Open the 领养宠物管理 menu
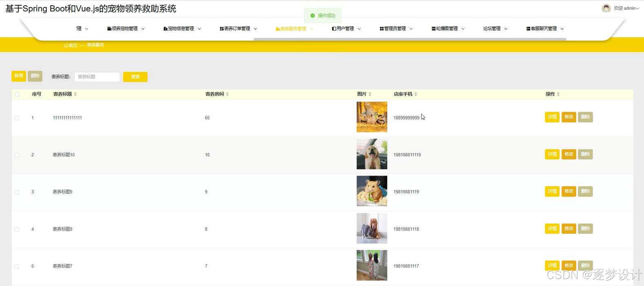The height and width of the screenshot is (286, 644). pos(126,29)
